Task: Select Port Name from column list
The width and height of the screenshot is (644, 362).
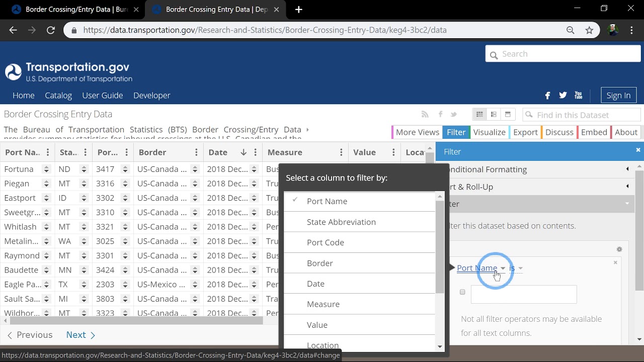Action: (x=359, y=201)
